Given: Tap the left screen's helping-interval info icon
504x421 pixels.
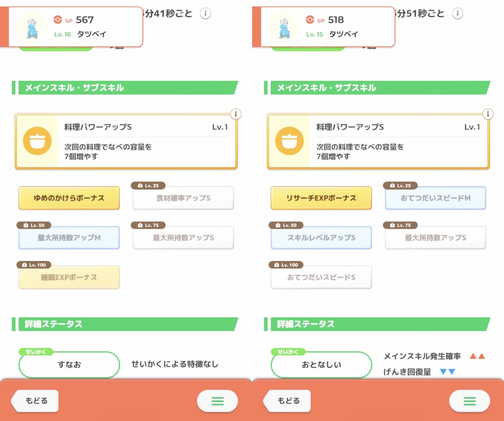Looking at the screenshot, I should click(205, 13).
